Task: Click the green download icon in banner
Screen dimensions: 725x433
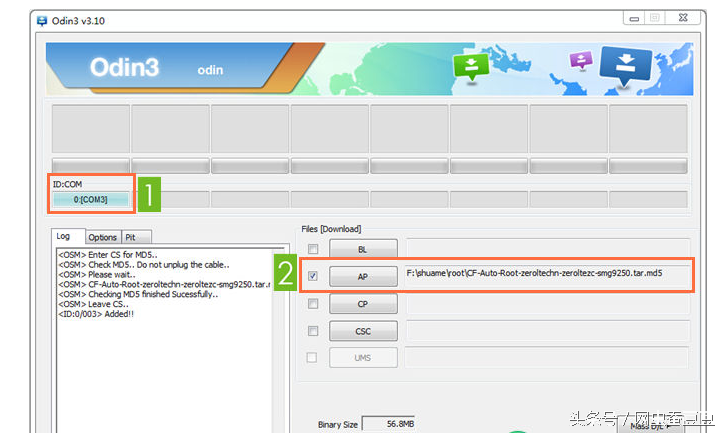Action: click(471, 66)
